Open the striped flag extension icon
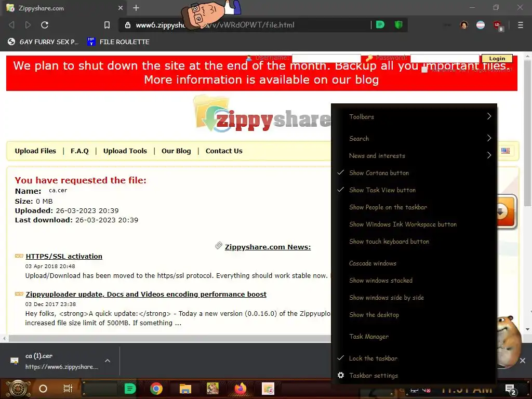The height and width of the screenshot is (399, 532). tap(481, 25)
